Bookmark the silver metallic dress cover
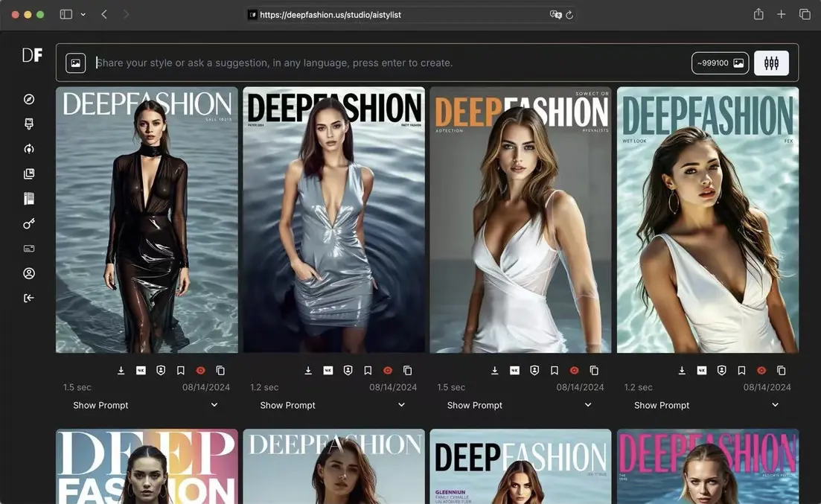The image size is (821, 504). pos(368,371)
